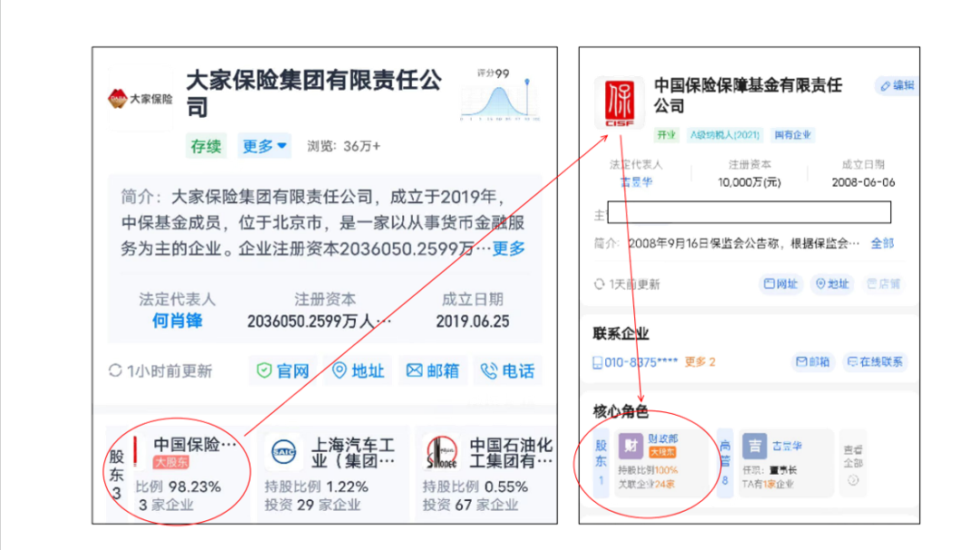Open legal representative 吉昱华 link

coord(636,182)
